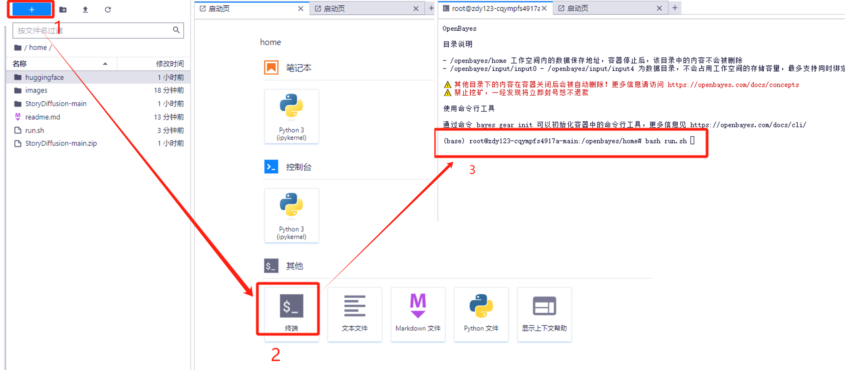Navigate to home in the breadcrumb path
This screenshot has width=868, height=370.
point(38,47)
